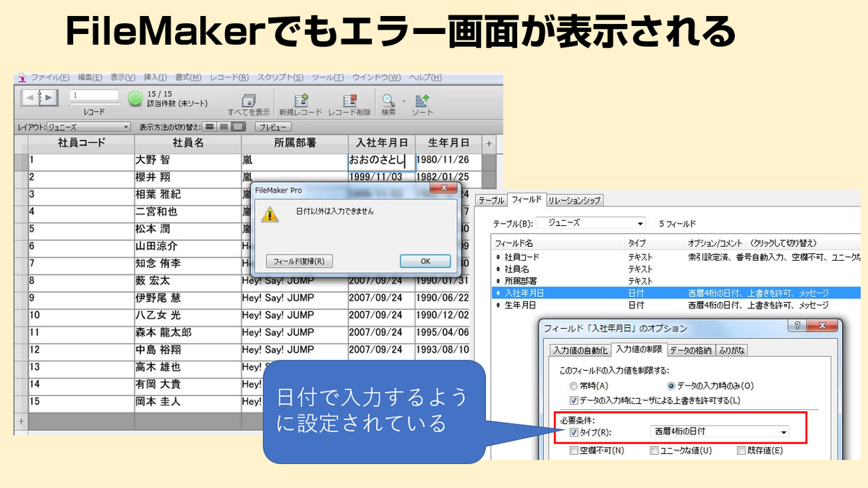
Task: Click the フィールド復帰(R) button
Action: point(299,261)
